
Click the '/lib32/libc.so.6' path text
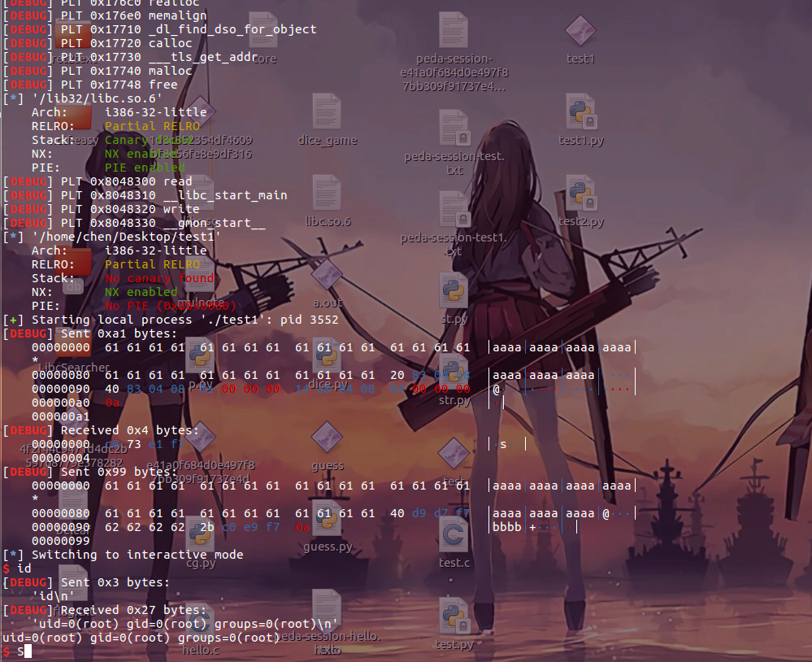tap(98, 98)
